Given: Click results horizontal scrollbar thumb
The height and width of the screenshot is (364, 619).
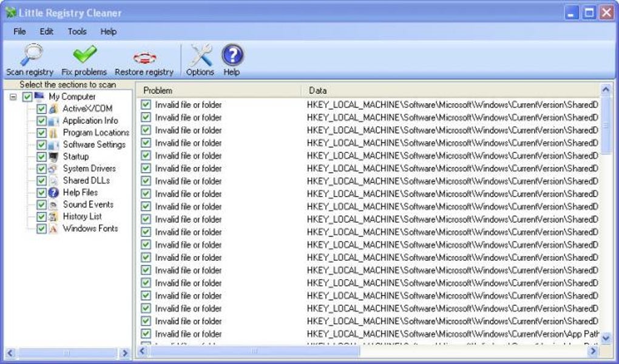Looking at the screenshot, I should 254,351.
